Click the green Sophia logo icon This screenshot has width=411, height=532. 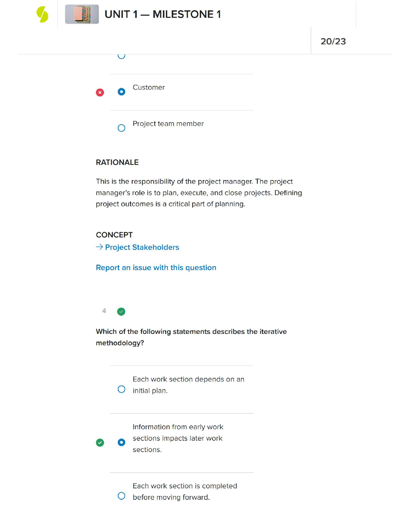pos(42,14)
